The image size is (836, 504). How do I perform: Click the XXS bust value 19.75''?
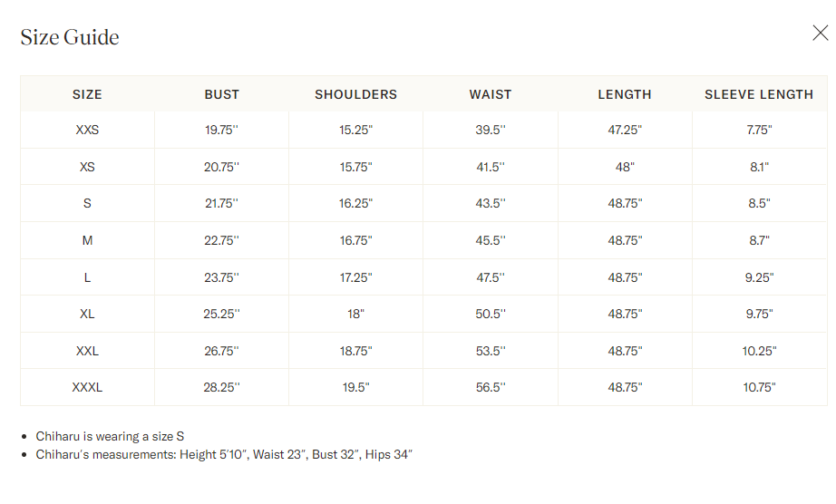click(221, 130)
